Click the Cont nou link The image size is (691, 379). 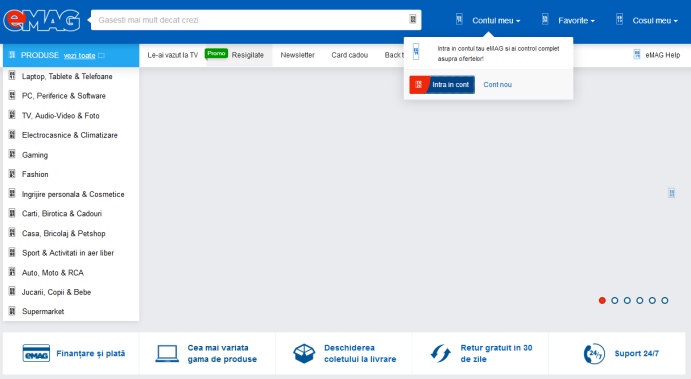(498, 85)
